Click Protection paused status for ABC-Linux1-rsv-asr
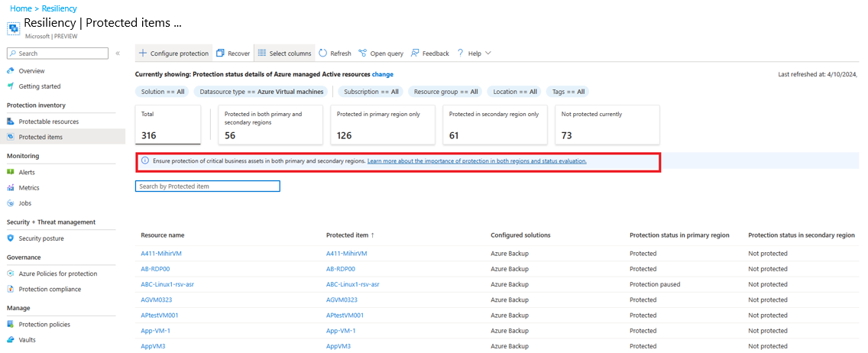 655,284
